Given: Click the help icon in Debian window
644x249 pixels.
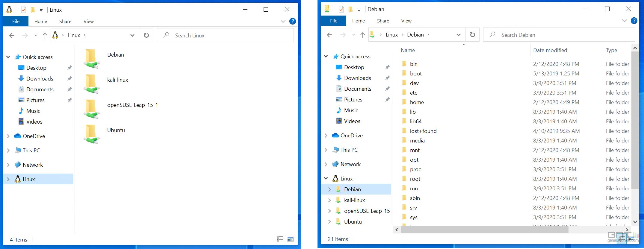Looking at the screenshot, I should [x=634, y=21].
